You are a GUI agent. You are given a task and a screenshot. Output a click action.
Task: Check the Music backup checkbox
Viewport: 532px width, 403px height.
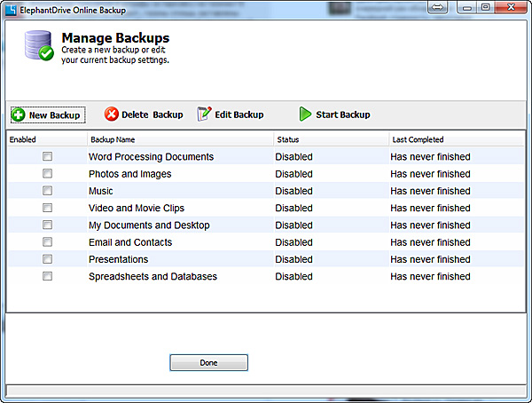pyautogui.click(x=48, y=191)
